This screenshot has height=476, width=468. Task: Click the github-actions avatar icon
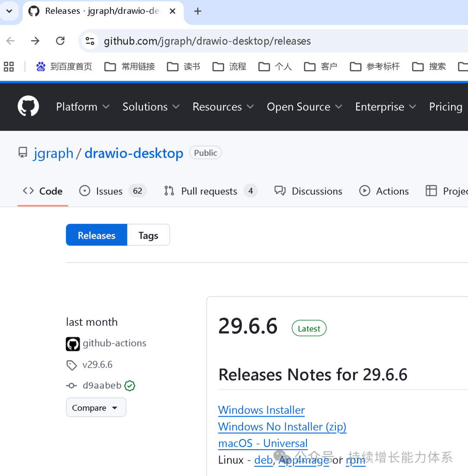coord(73,344)
